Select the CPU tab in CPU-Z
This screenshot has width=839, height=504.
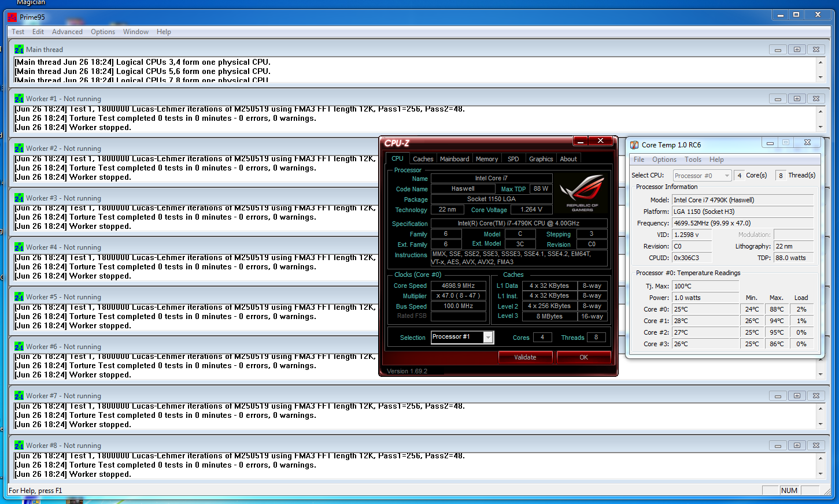pyautogui.click(x=397, y=158)
